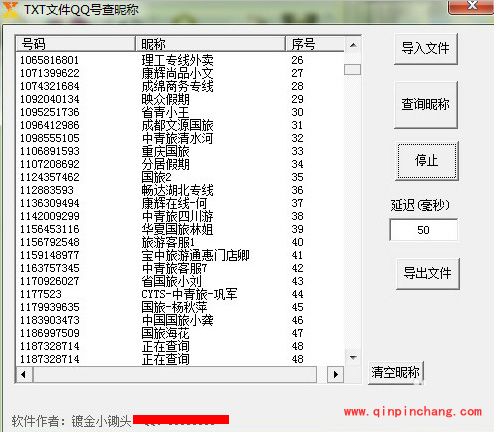Click nickname 旅游客服1
The width and height of the screenshot is (497, 433).
coord(168,242)
